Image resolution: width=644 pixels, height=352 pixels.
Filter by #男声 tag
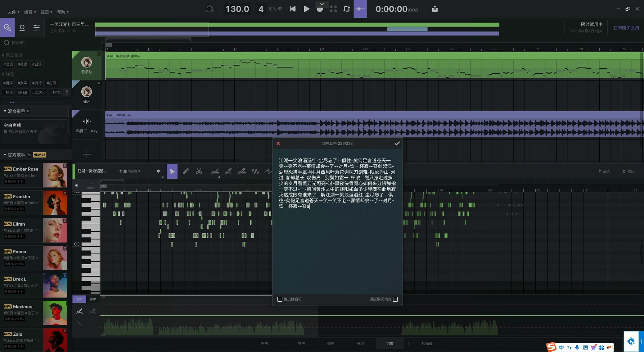coord(8,83)
